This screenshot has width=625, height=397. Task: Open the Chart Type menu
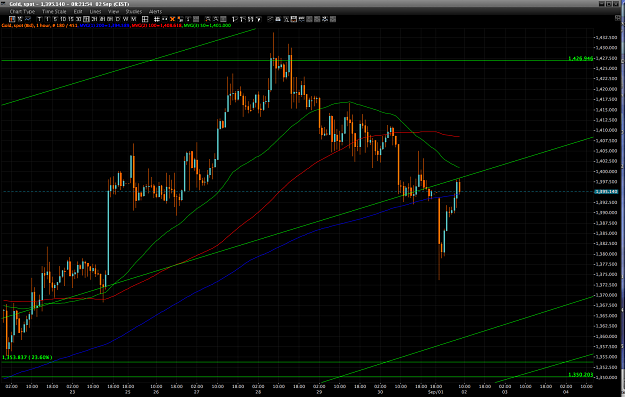22,12
